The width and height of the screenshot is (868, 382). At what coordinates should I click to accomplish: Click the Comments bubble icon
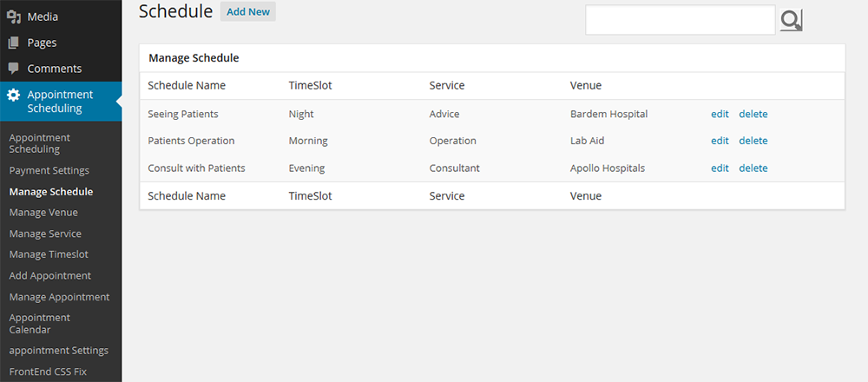[x=14, y=69]
